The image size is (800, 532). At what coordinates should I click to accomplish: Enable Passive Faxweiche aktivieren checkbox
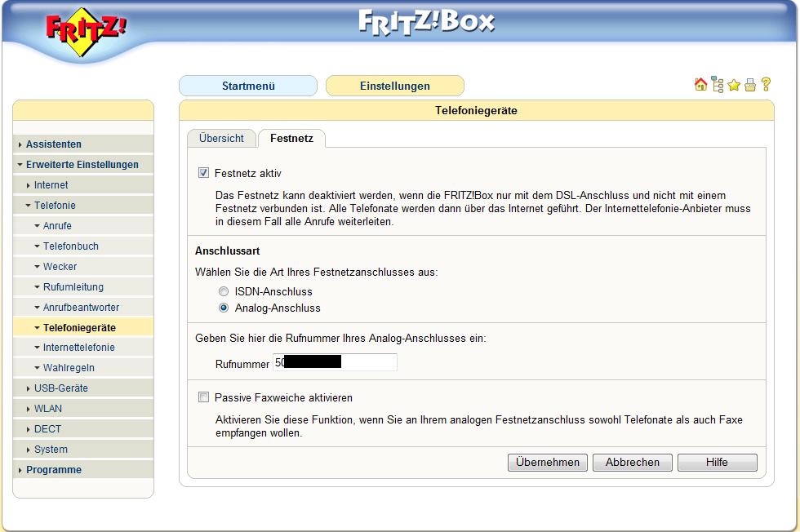(x=203, y=397)
